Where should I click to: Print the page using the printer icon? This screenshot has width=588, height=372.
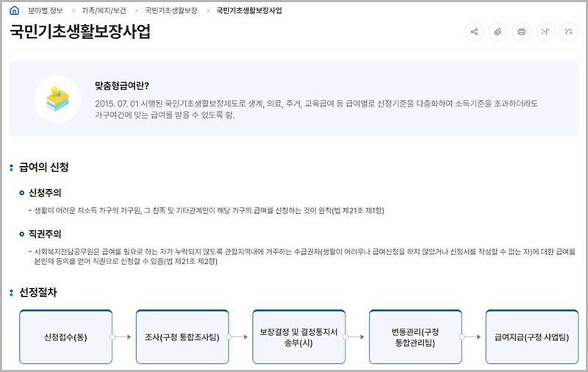[521, 32]
